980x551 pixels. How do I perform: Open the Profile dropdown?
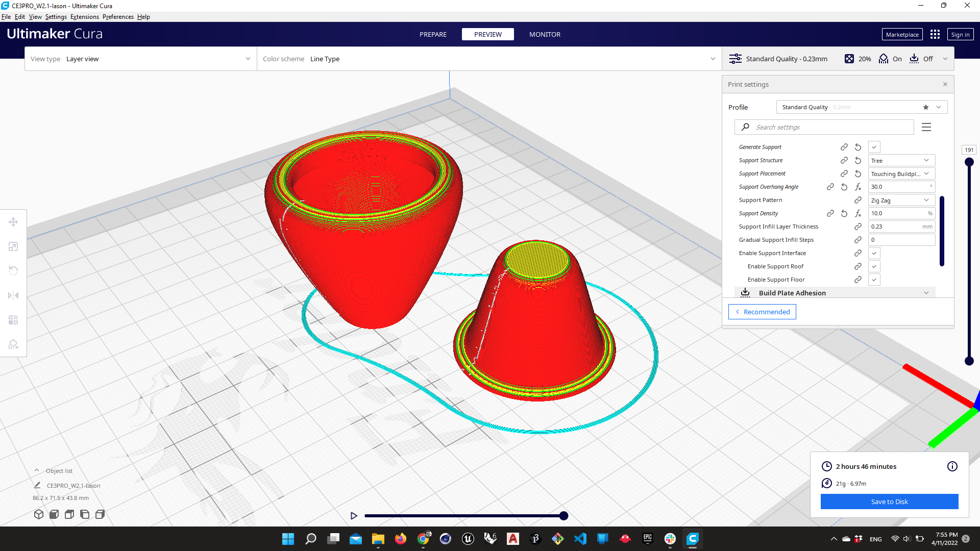[862, 107]
